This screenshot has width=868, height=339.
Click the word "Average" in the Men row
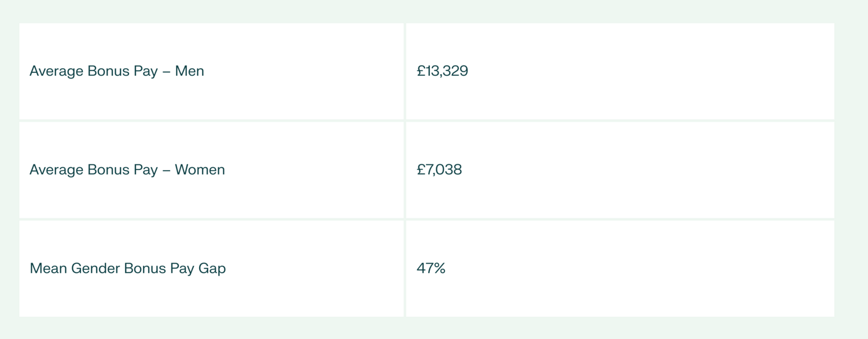56,71
